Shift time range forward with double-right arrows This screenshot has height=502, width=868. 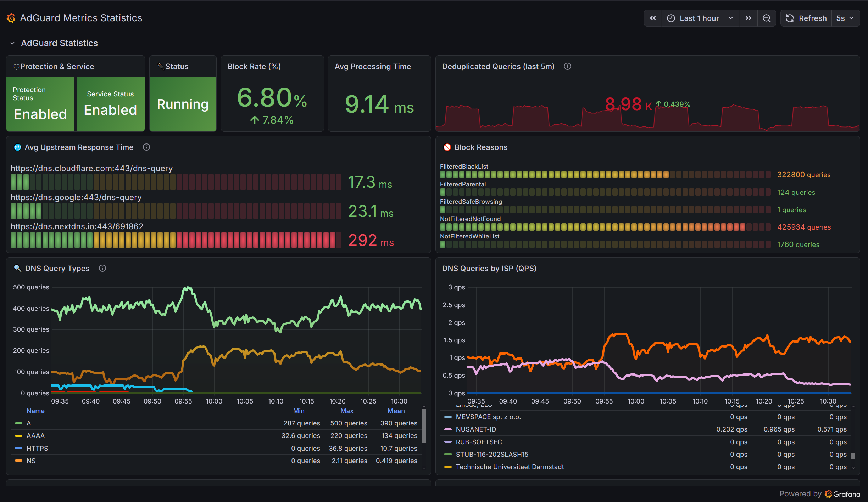click(x=749, y=18)
